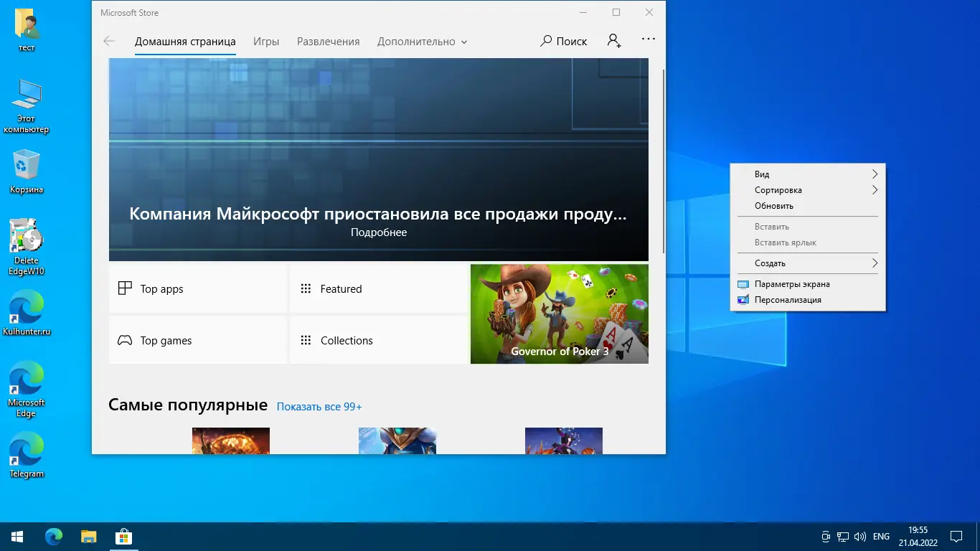Image resolution: width=980 pixels, height=551 pixels.
Task: Expand the Сортировка submenu
Action: 808,190
